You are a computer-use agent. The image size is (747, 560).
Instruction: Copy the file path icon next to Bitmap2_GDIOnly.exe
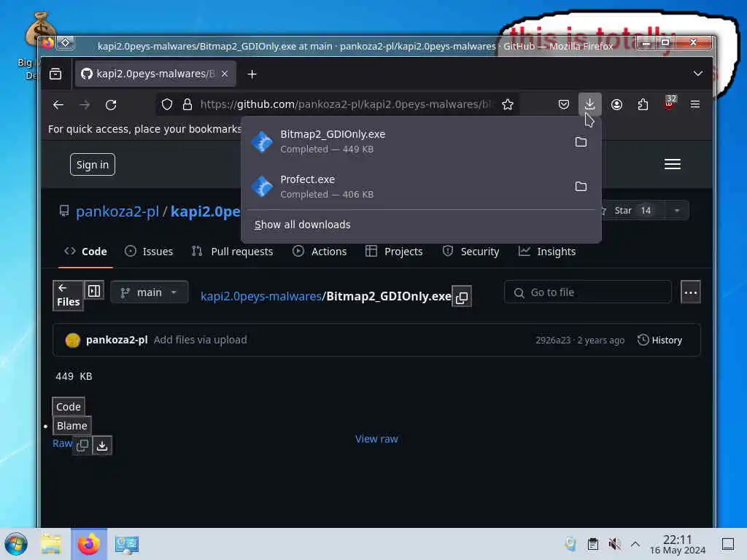462,297
